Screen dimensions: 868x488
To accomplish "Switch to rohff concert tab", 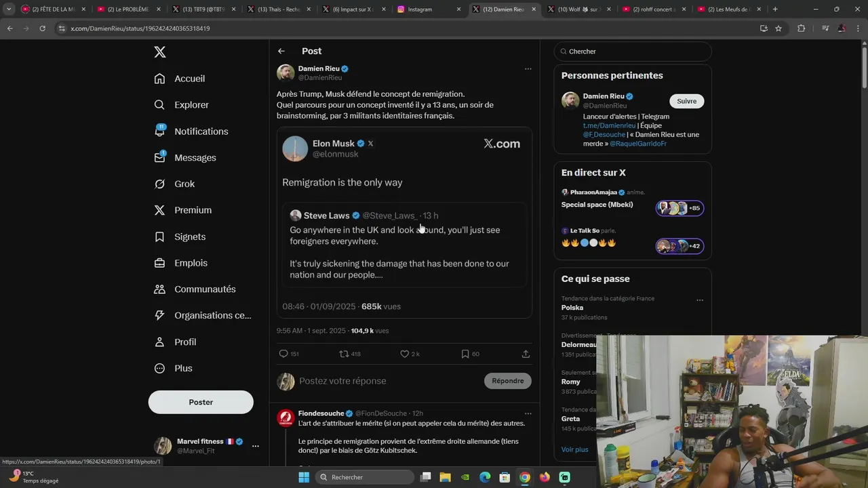I will coord(653,9).
